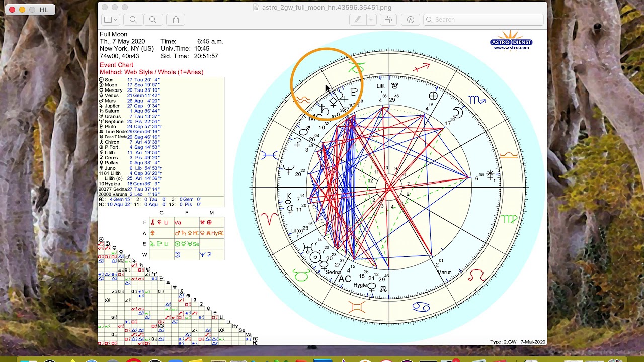Click the 10 Hygiea row '18 Gem'
Screen dimensions: 644x362
129,184
